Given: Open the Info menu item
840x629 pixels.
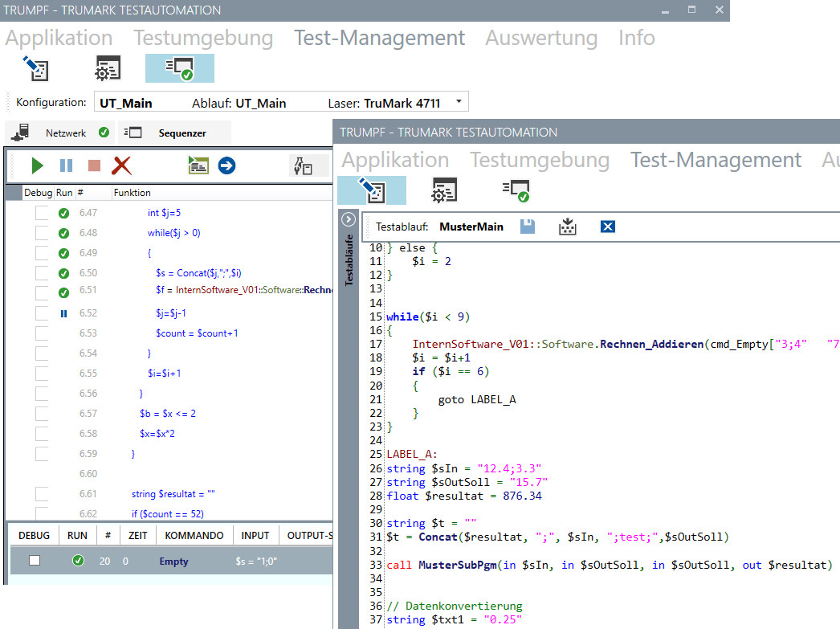Looking at the screenshot, I should tap(636, 38).
